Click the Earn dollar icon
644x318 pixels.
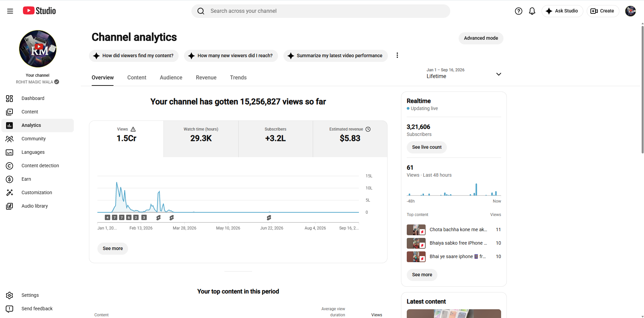click(x=9, y=179)
